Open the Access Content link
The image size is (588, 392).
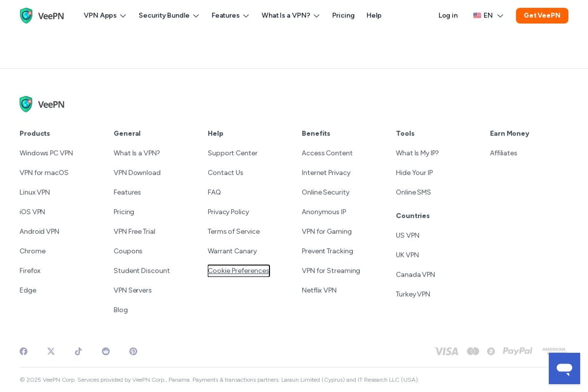[x=327, y=153]
